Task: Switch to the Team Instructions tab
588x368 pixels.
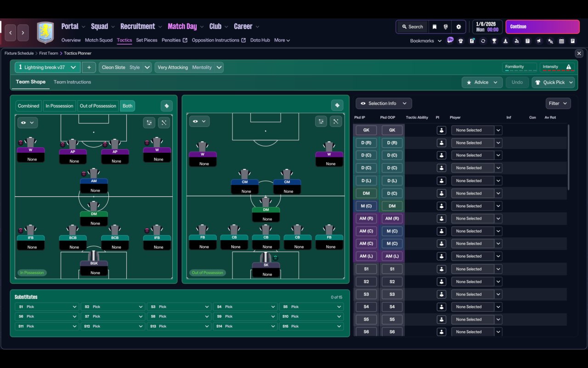Action: 72,82
